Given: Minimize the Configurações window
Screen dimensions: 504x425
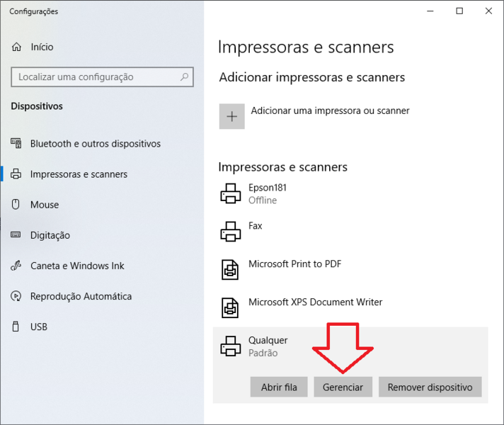Looking at the screenshot, I should coord(430,11).
